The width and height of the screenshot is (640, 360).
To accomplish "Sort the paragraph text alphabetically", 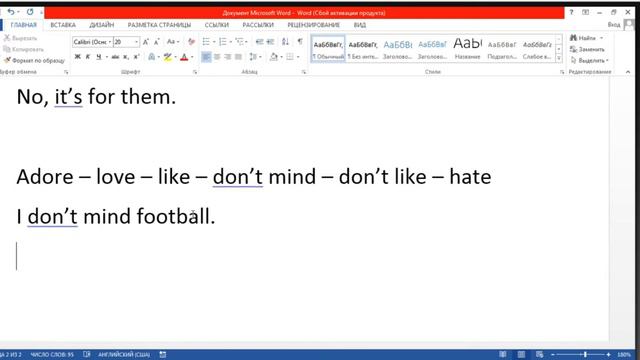I will click(x=285, y=42).
